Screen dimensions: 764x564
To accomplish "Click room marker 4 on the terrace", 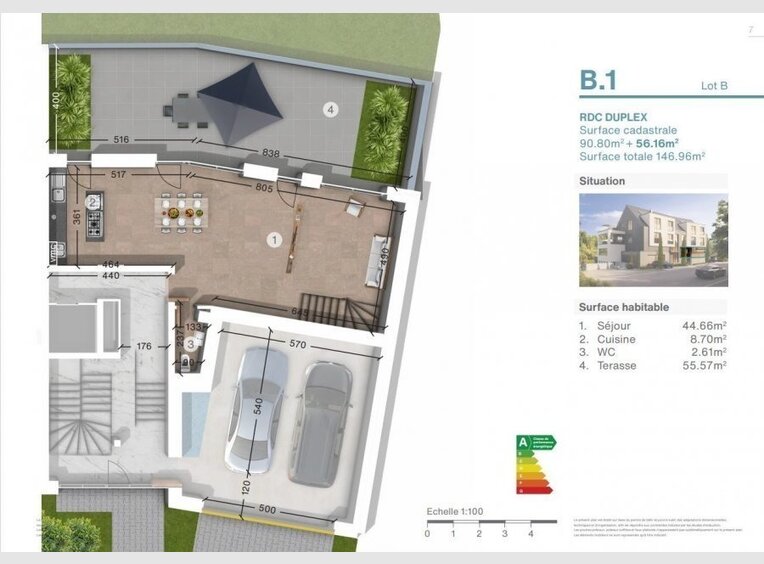I will click(330, 110).
